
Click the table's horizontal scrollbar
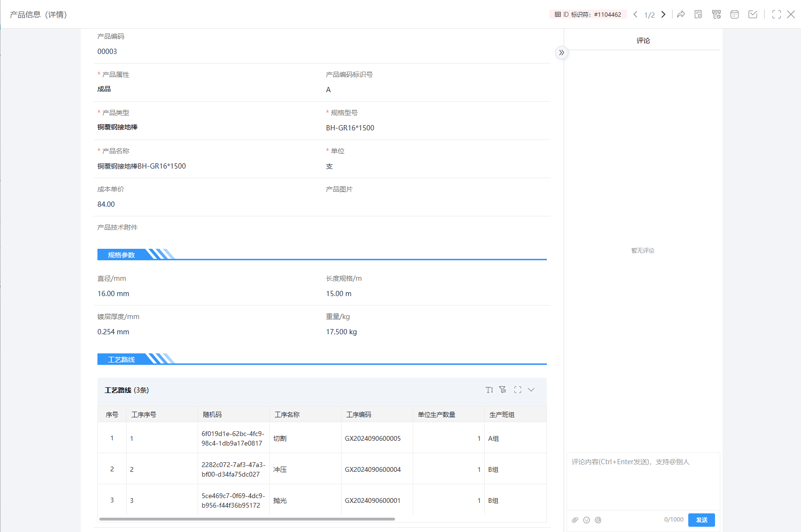pos(247,519)
